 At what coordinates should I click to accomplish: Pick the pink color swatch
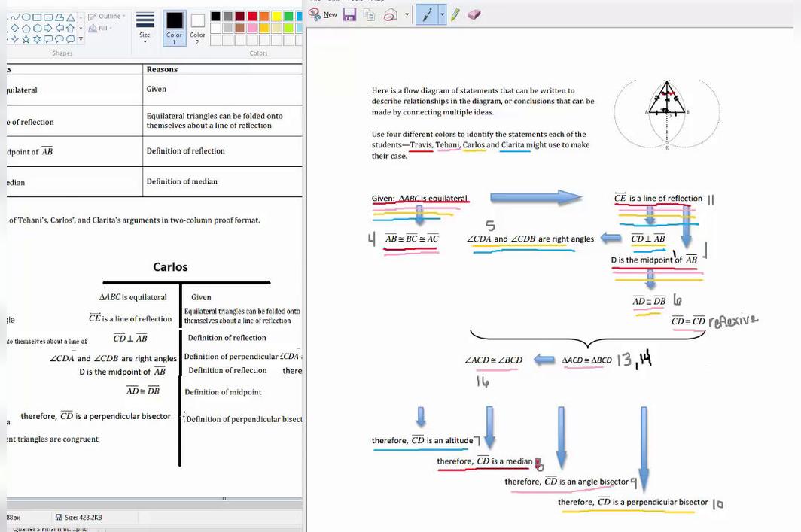coord(252,28)
